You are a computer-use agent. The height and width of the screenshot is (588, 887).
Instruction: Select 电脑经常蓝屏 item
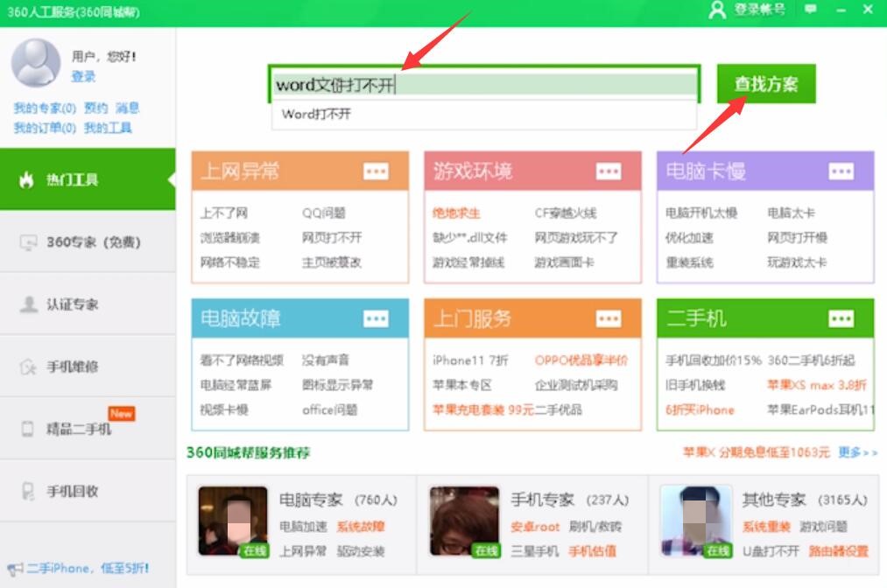coord(236,385)
